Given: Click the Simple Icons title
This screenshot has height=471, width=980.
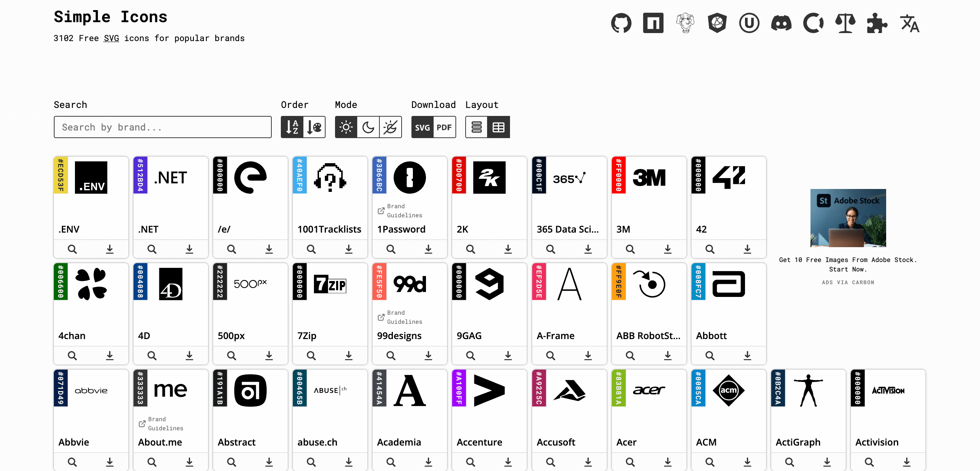Looking at the screenshot, I should pos(110,17).
